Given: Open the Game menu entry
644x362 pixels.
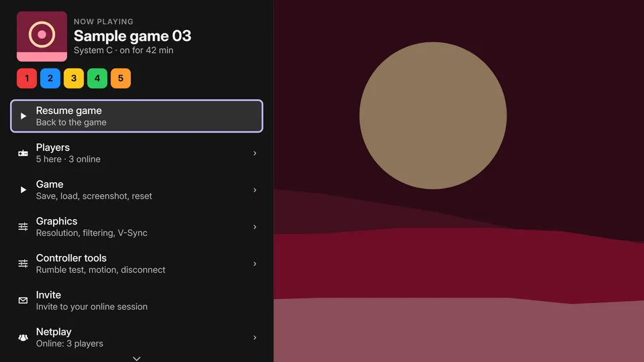Looking at the screenshot, I should tap(137, 190).
